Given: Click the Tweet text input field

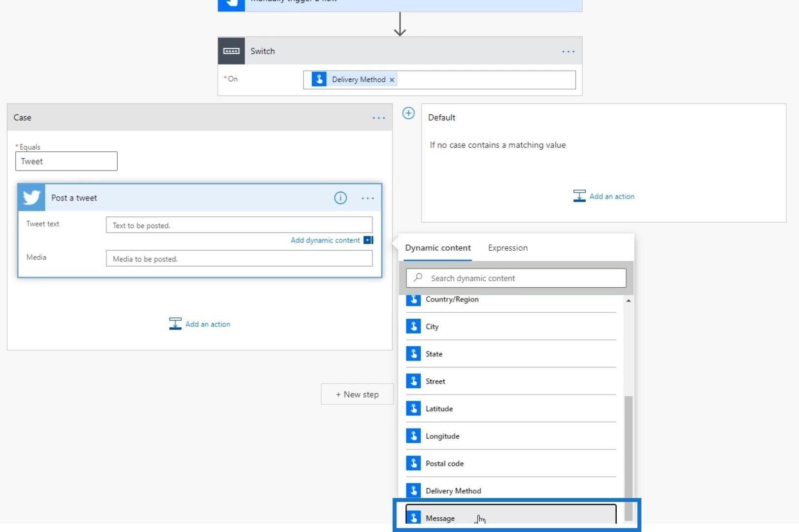Looking at the screenshot, I should 239,225.
